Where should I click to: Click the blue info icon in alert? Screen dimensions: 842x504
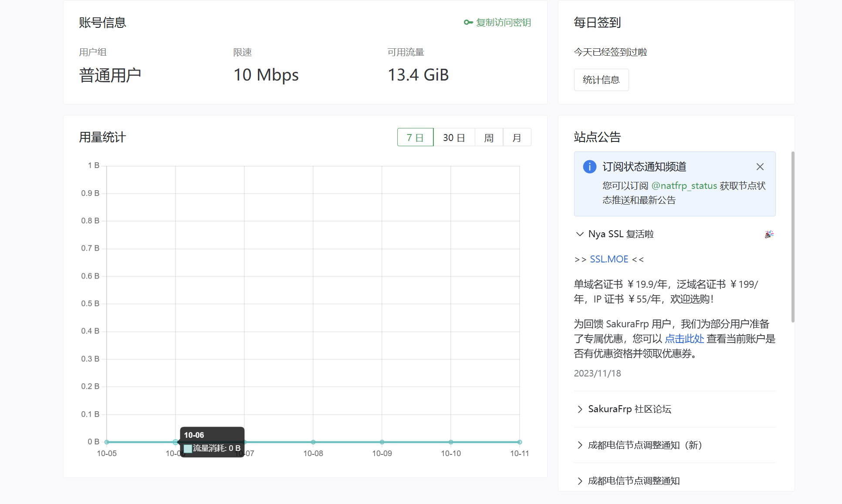click(589, 167)
